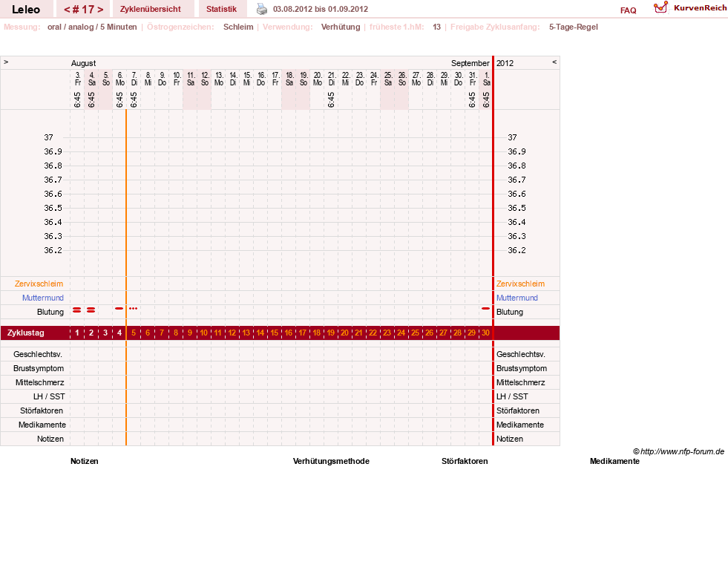Viewport: 728px width, 579px height.
Task: Select cycle day 1 cell
Action: coord(77,333)
